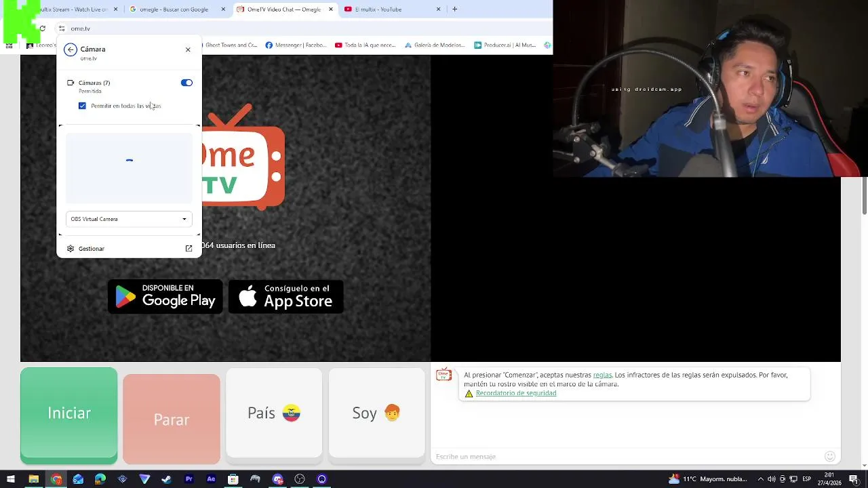The width and height of the screenshot is (868, 488).
Task: Open OBS Studio from the taskbar
Action: point(300,479)
